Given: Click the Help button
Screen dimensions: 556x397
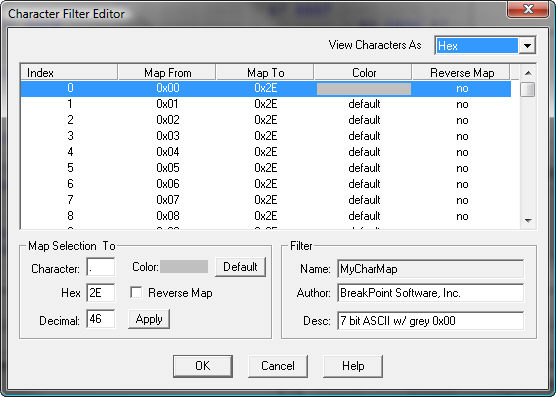Looking at the screenshot, I should pyautogui.click(x=353, y=366).
